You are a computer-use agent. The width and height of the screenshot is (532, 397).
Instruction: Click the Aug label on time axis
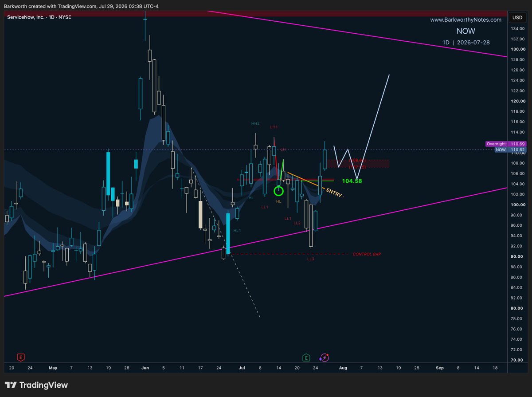343,368
